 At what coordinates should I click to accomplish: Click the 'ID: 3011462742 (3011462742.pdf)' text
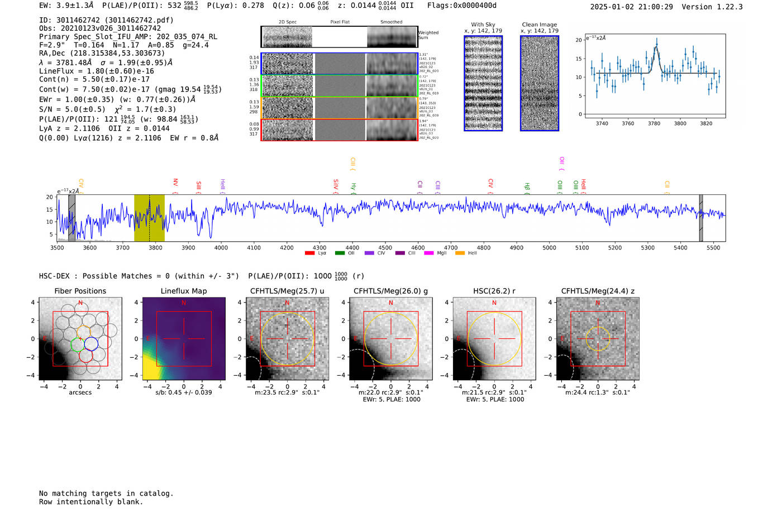(106, 20)
